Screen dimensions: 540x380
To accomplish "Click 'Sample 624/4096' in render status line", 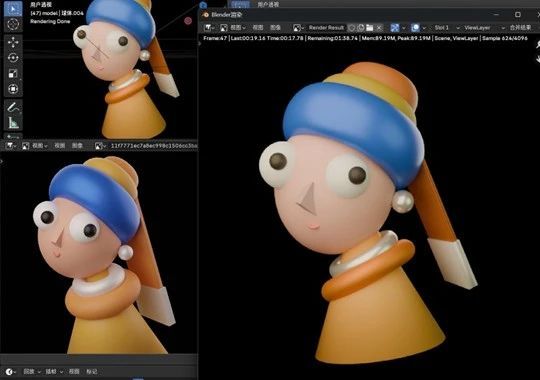I will pos(505,38).
